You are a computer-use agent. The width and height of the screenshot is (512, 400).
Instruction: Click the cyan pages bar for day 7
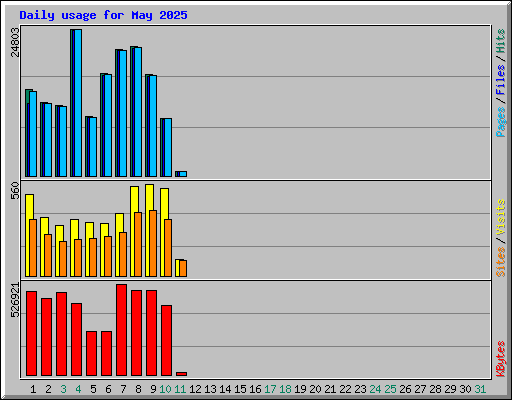coord(123,113)
